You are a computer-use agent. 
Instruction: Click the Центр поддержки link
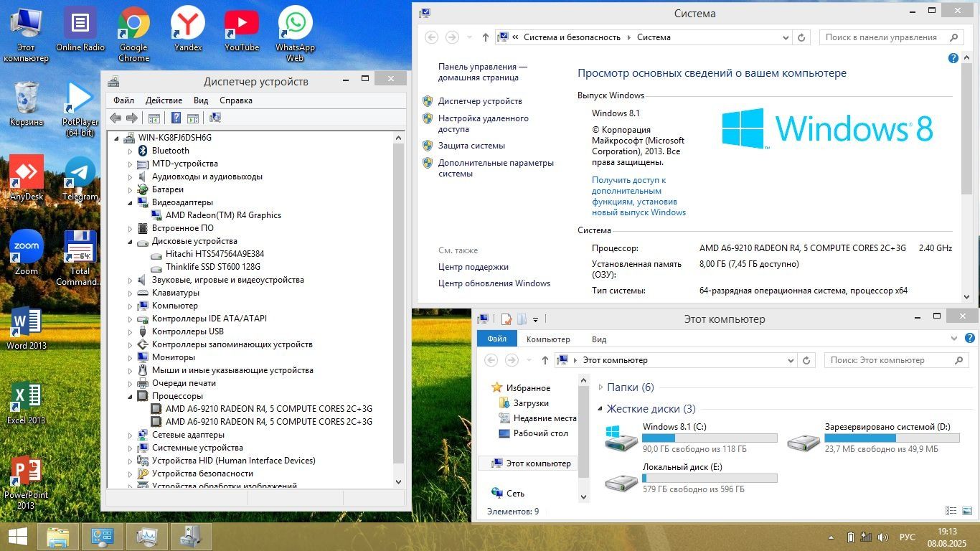point(473,267)
